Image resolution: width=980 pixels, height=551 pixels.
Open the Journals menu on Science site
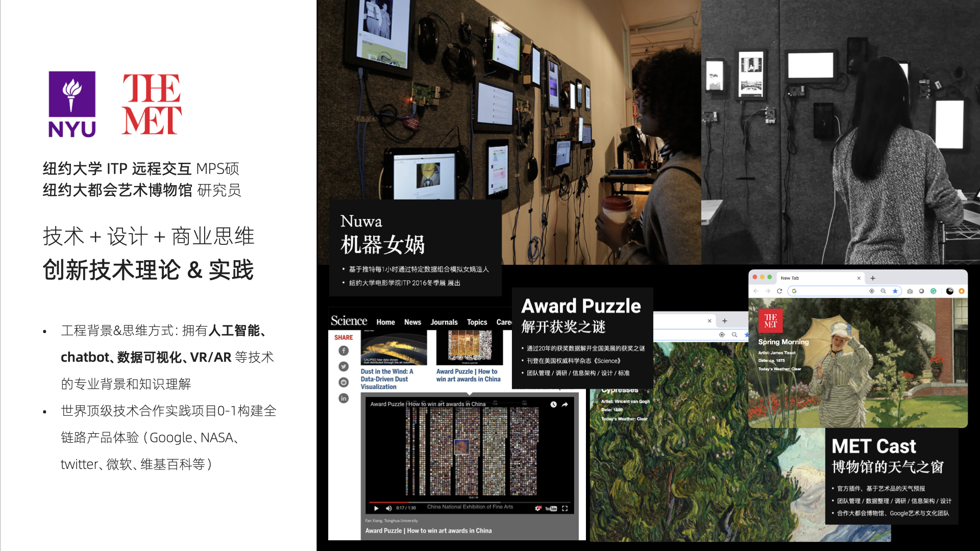pyautogui.click(x=444, y=322)
